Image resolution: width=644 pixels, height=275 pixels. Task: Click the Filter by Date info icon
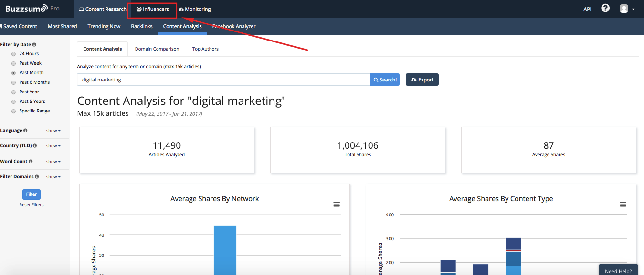34,45
